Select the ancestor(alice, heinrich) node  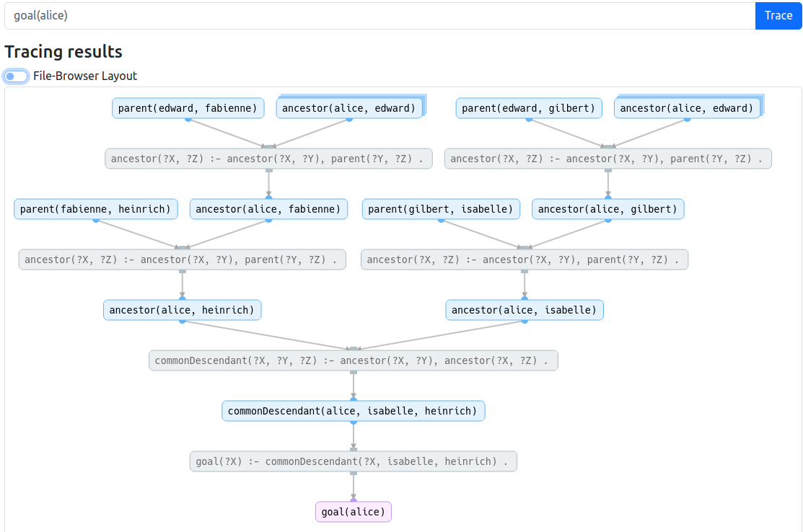183,310
